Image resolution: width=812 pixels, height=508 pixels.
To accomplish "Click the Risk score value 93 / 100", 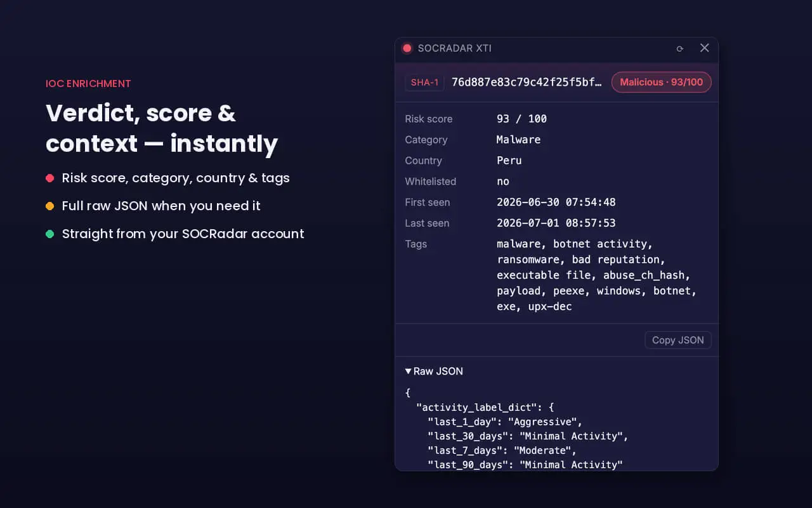I will (521, 119).
